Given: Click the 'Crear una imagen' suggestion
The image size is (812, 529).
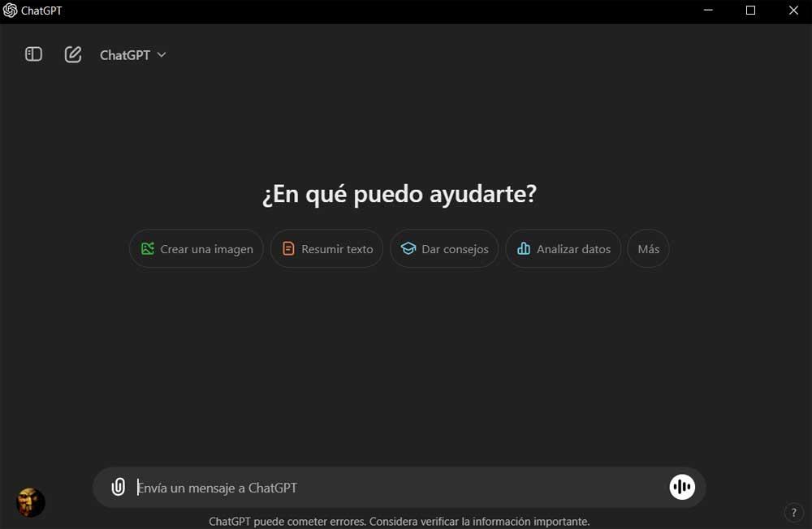Looking at the screenshot, I should coord(197,249).
